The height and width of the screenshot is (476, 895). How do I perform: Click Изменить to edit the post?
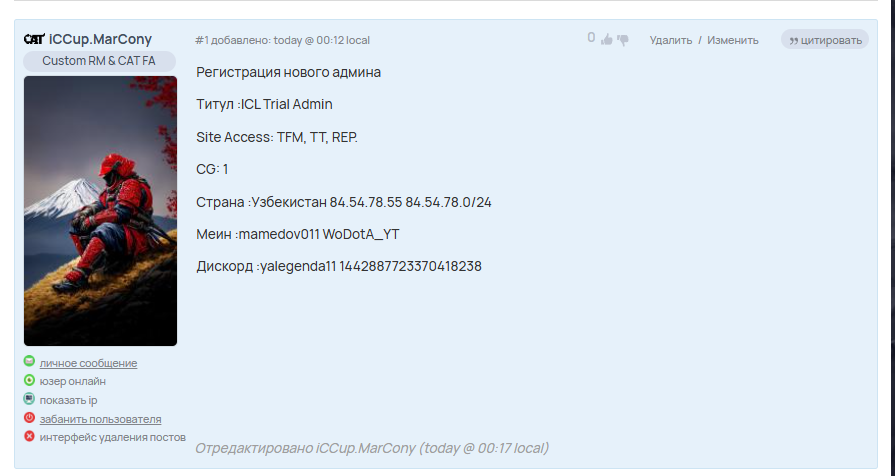(x=733, y=40)
